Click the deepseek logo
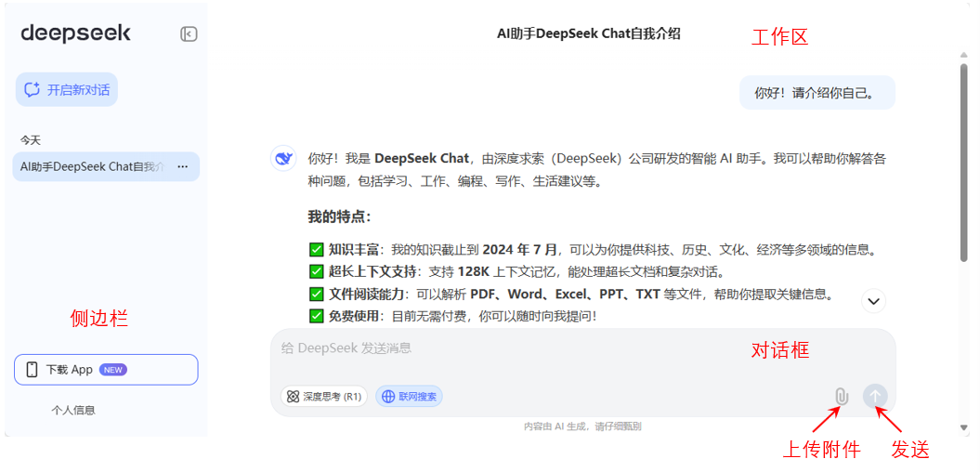 (75, 33)
